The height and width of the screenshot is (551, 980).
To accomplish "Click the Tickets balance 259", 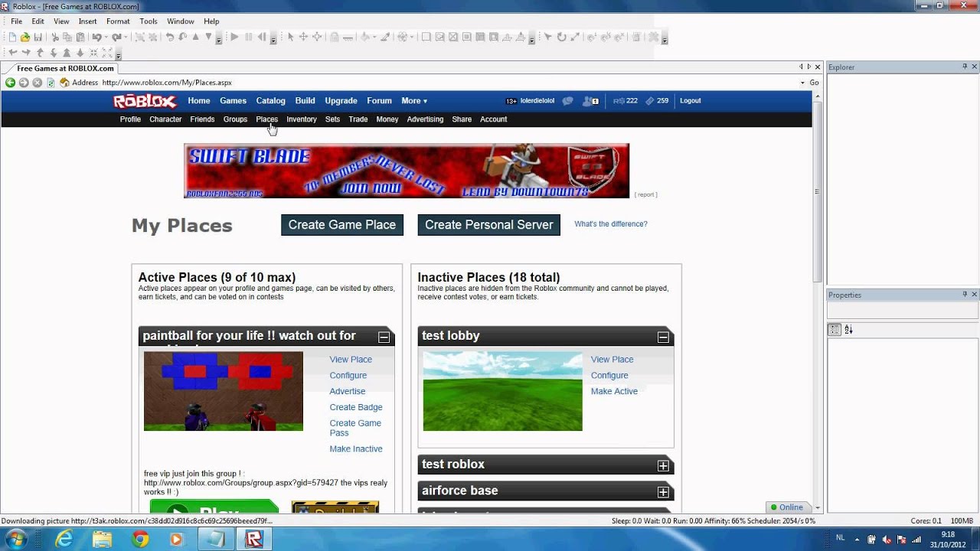I will (657, 100).
